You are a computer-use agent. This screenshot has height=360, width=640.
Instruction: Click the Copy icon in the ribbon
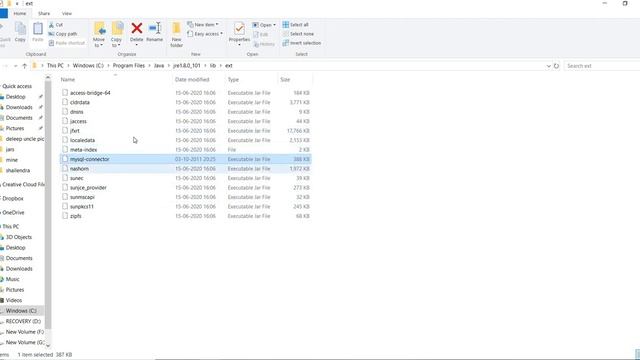(20, 32)
